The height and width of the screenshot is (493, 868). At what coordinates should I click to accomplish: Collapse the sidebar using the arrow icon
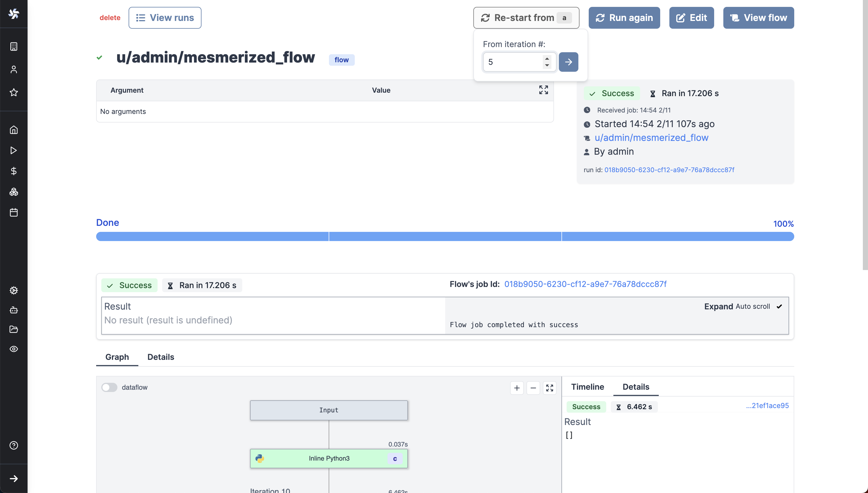coord(13,478)
